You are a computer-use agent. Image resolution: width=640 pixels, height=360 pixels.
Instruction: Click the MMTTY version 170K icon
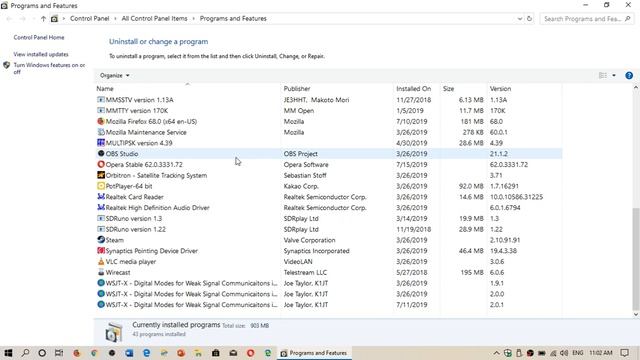click(x=101, y=111)
